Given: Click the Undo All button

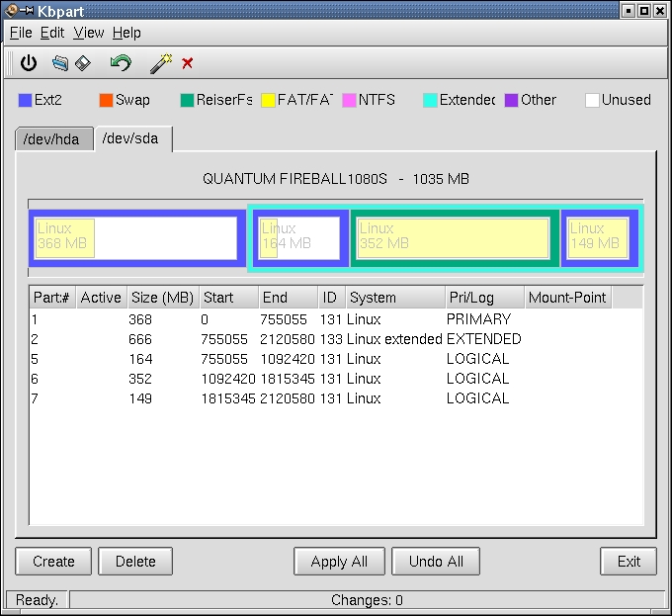Looking at the screenshot, I should click(436, 562).
